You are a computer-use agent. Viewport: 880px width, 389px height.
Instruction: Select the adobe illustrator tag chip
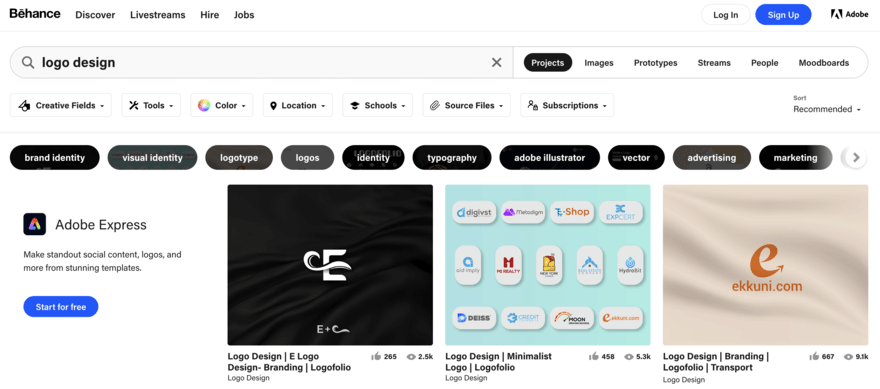[x=549, y=158]
